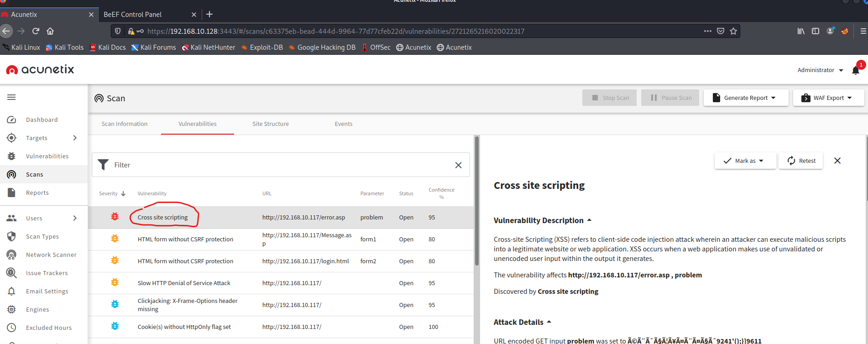Open Reports in the sidebar
The image size is (868, 344).
pyautogui.click(x=37, y=193)
